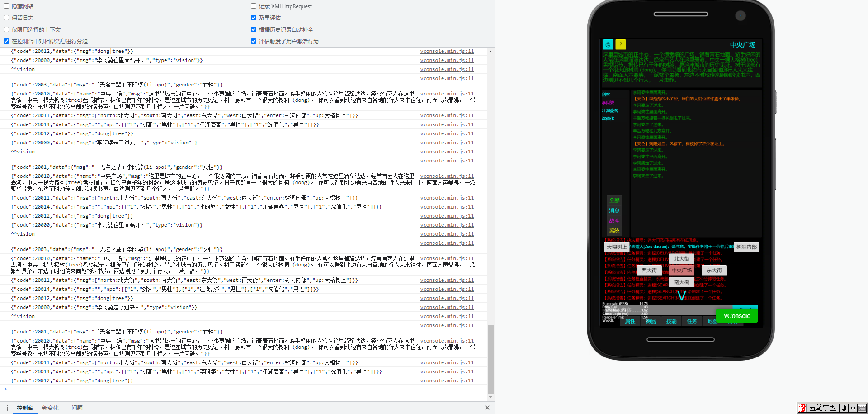Uncheck 根据历史记录自动补全 checkbox
This screenshot has width=868, height=414.
254,29
